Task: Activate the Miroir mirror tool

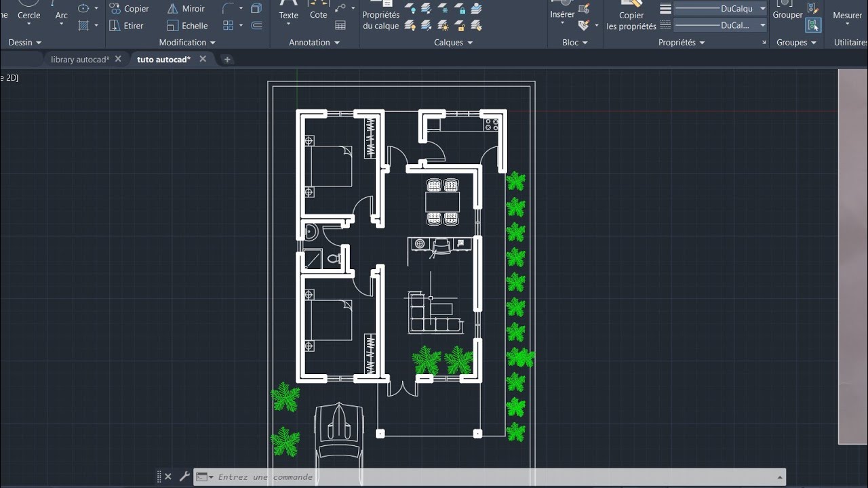Action: point(186,9)
